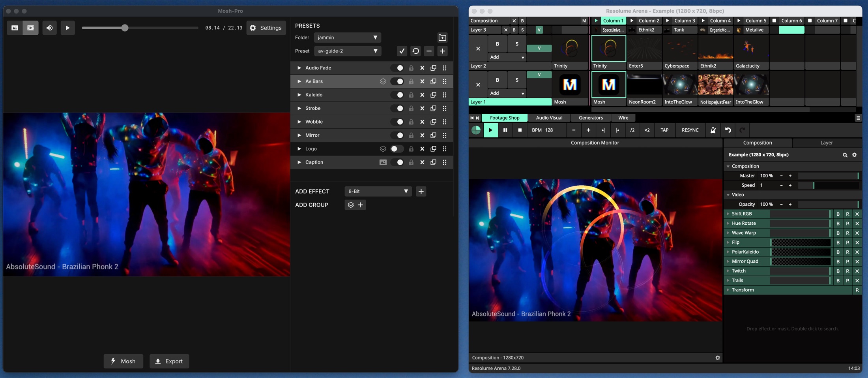Mute audio with speaker icon in Mosh-Pro
Image resolution: width=868 pixels, height=378 pixels.
49,28
